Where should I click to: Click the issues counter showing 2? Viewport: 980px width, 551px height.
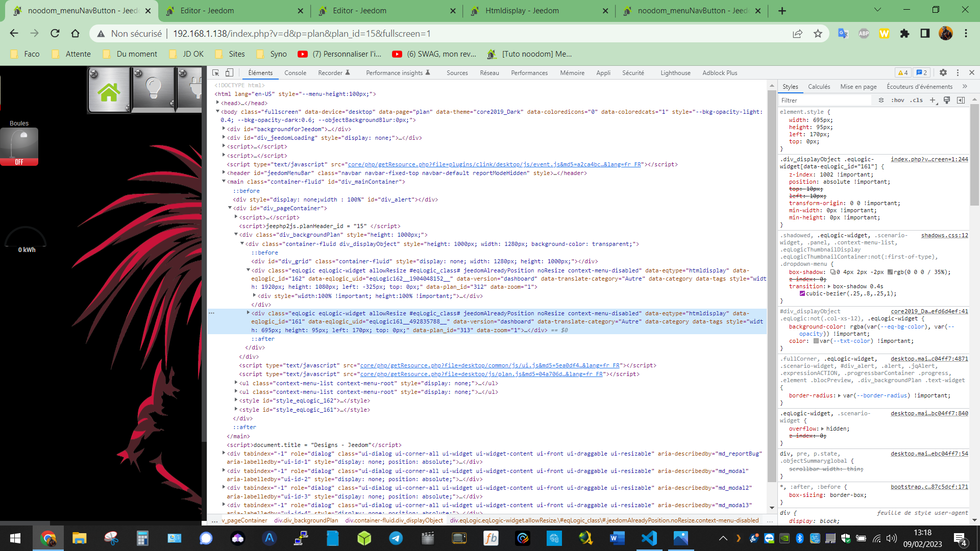(x=921, y=72)
